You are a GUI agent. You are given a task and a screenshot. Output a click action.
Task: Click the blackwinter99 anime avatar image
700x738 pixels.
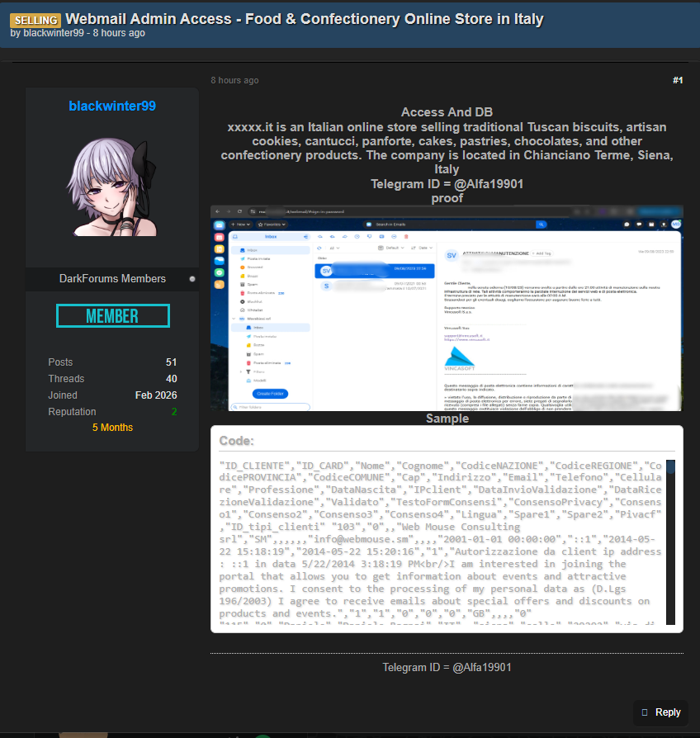coord(112,187)
